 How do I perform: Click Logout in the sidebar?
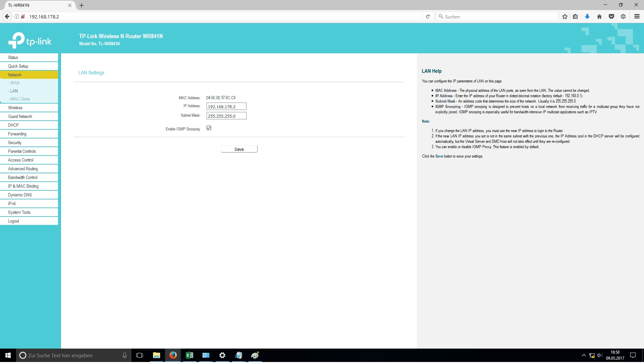13,221
